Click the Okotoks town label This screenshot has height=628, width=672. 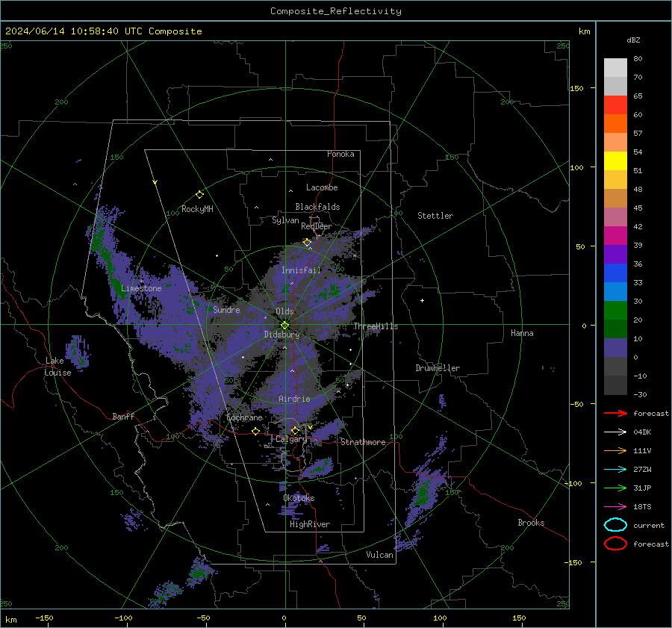point(299,498)
